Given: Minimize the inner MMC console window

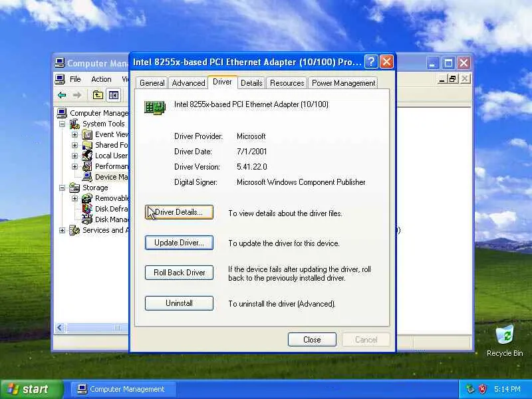Looking at the screenshot, I should pyautogui.click(x=442, y=79).
